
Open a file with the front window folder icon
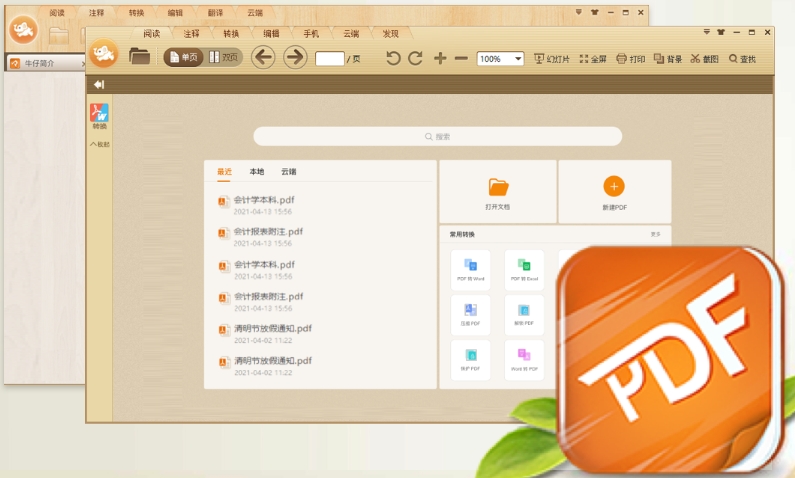[139, 56]
